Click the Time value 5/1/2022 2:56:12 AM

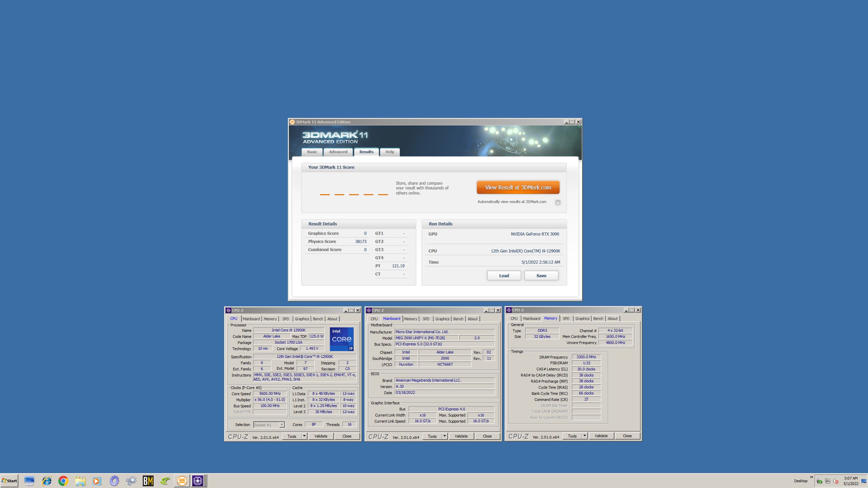coord(541,262)
